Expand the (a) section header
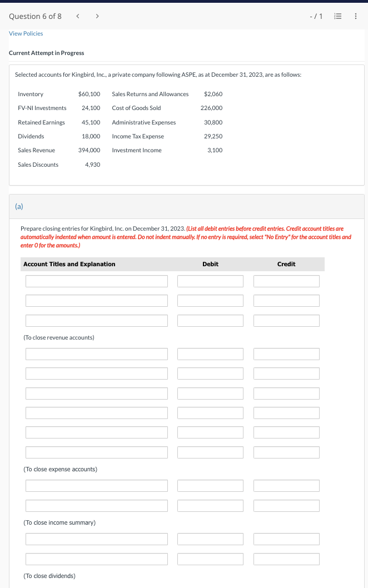The width and height of the screenshot is (368, 588). 18,206
